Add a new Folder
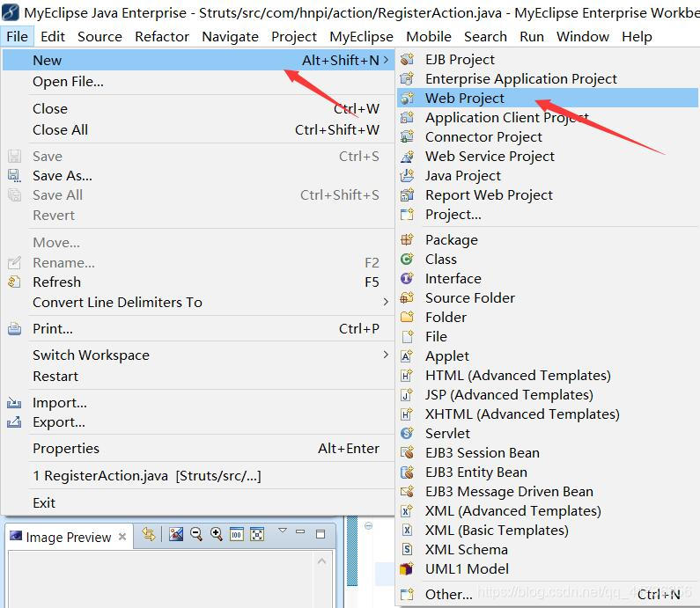This screenshot has height=608, width=700. pyautogui.click(x=547, y=317)
